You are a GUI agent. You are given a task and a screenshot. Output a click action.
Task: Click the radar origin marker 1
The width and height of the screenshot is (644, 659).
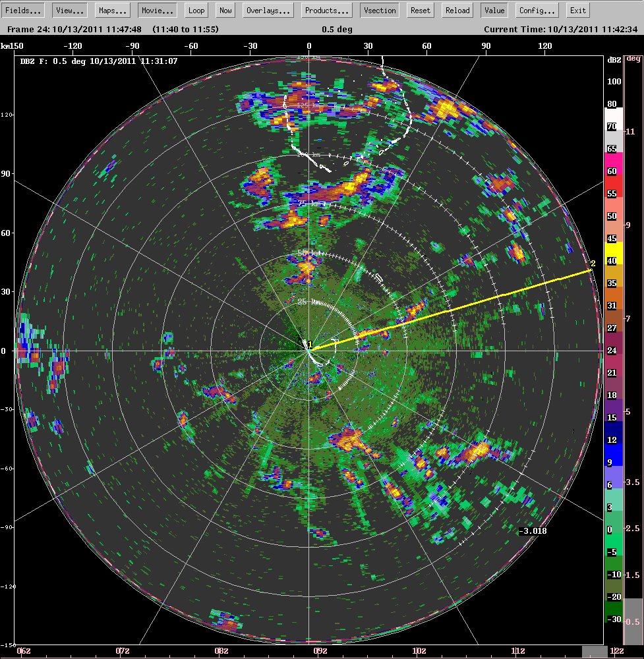point(310,345)
